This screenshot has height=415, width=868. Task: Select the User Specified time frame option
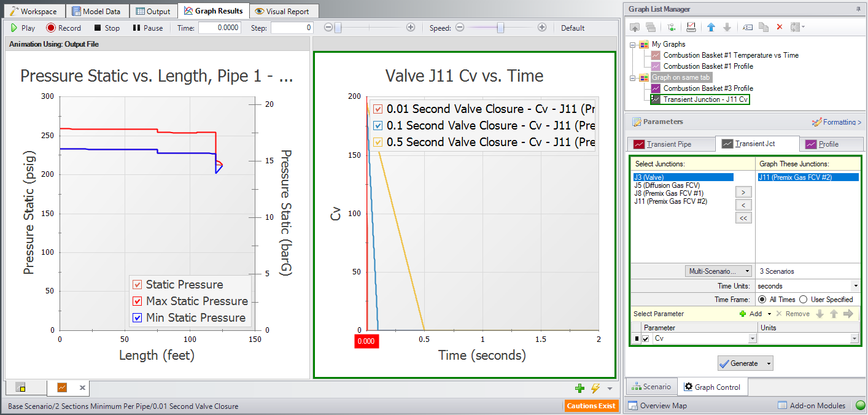point(803,300)
